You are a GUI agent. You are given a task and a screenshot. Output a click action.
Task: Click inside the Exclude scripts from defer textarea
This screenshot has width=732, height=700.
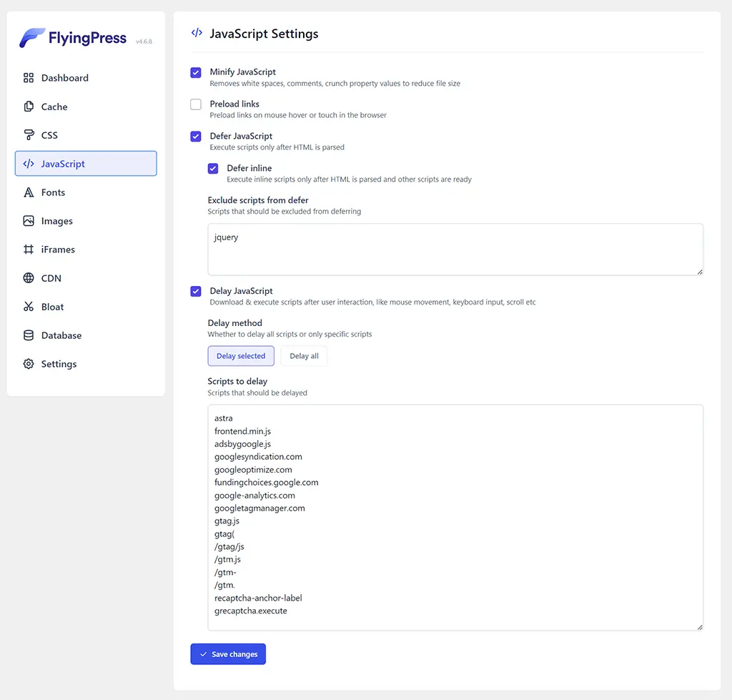click(x=455, y=250)
